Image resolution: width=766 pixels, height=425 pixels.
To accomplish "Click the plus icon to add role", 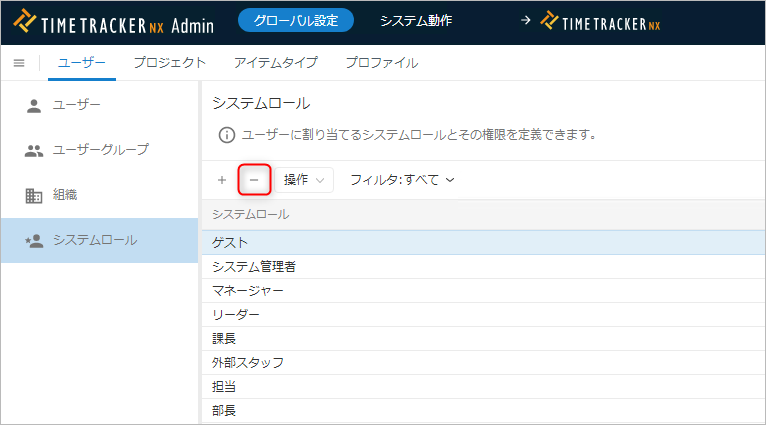I will tap(221, 180).
